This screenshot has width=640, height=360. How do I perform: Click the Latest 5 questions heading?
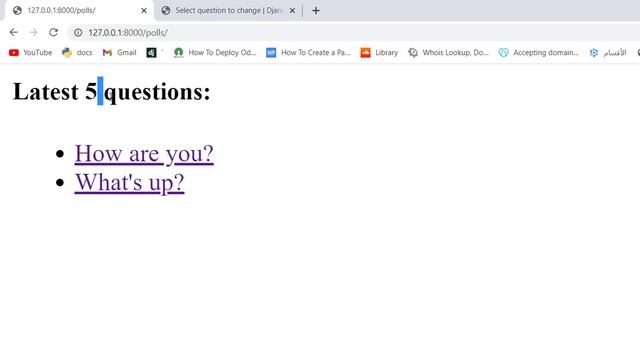tap(112, 91)
